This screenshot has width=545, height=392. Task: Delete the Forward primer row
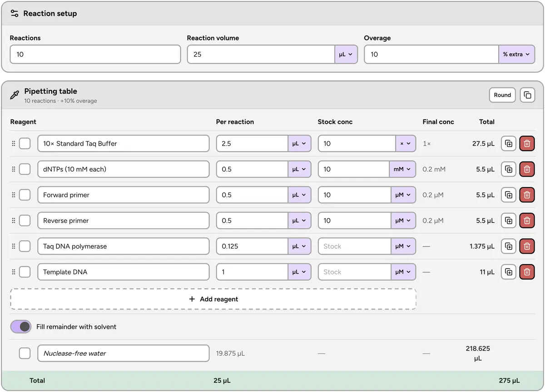pyautogui.click(x=527, y=195)
